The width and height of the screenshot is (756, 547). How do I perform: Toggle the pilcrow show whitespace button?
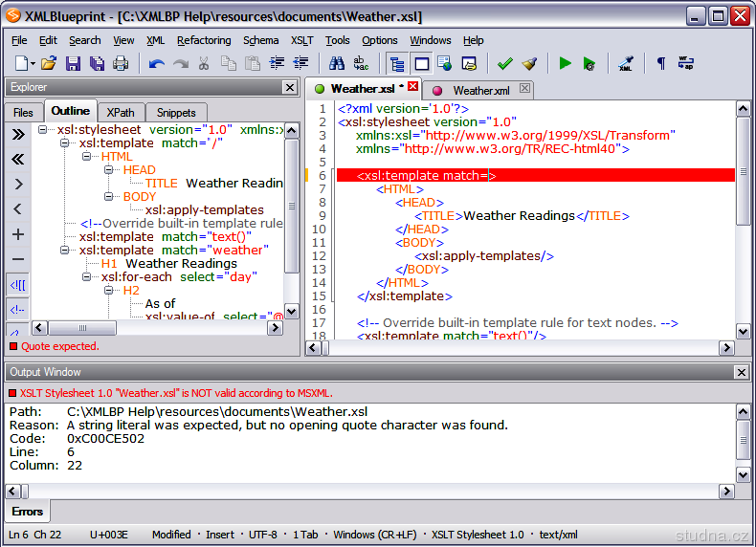(x=660, y=64)
